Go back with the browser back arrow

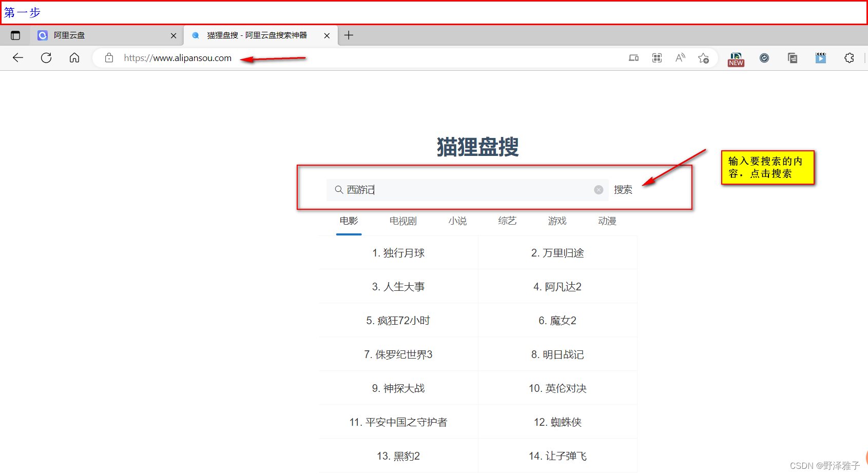coord(18,58)
